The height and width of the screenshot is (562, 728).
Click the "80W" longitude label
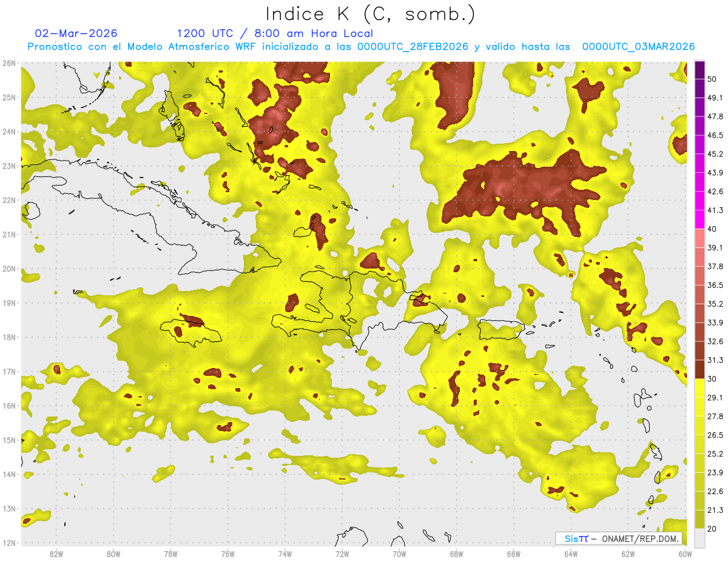pyautogui.click(x=113, y=554)
